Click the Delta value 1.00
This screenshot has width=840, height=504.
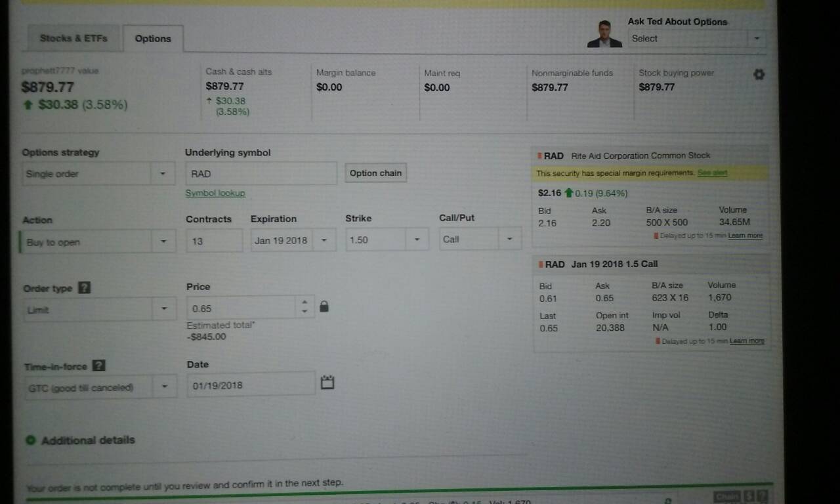(x=718, y=327)
